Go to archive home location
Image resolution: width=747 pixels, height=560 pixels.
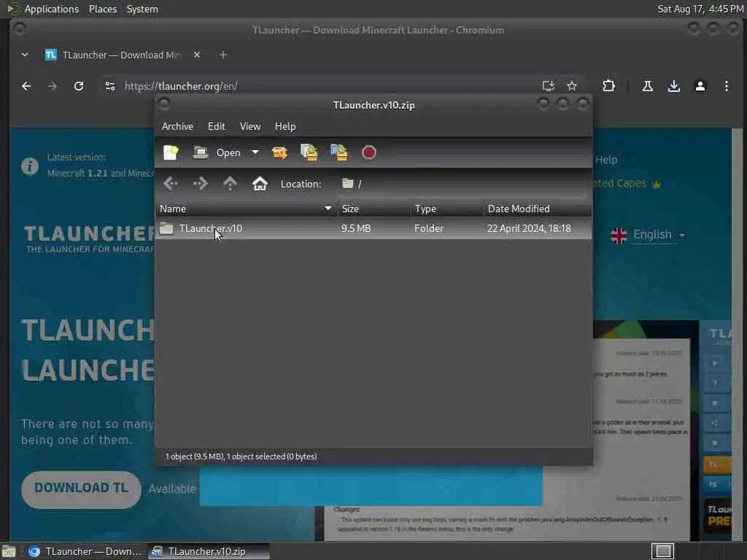(260, 184)
